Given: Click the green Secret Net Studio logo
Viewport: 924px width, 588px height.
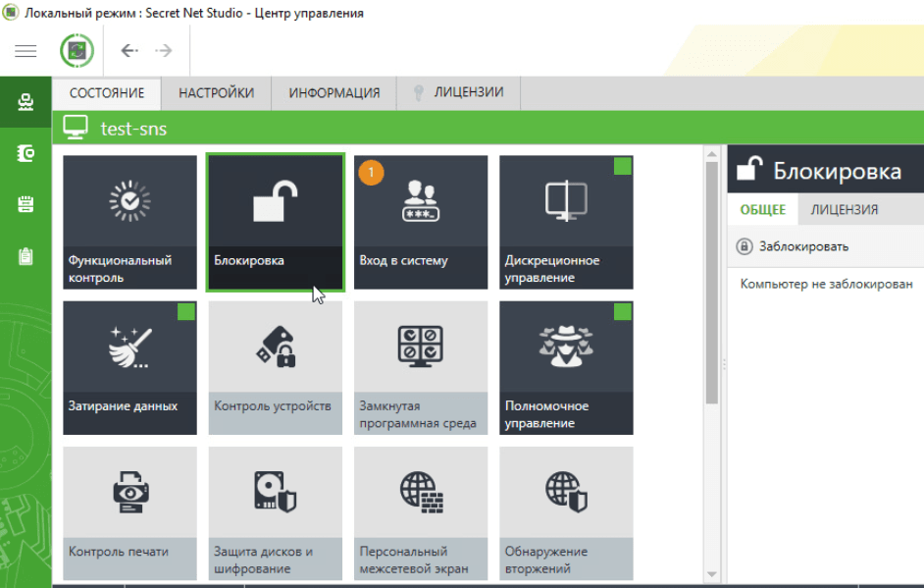Looking at the screenshot, I should [x=77, y=51].
